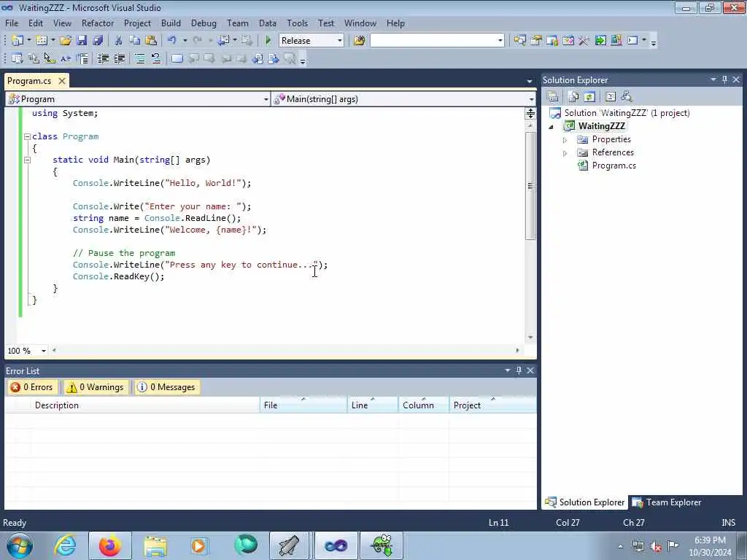747x560 pixels.
Task: Click the editor vertical scrollbar thumb
Action: coord(530,186)
